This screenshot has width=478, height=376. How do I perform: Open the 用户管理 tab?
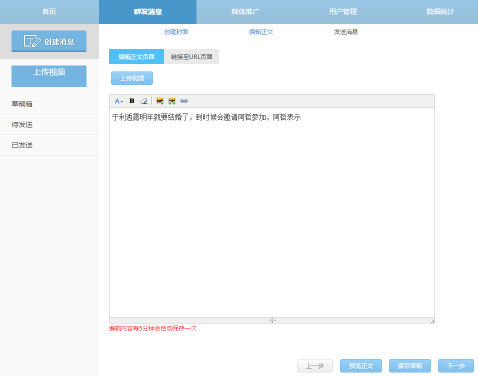point(343,12)
